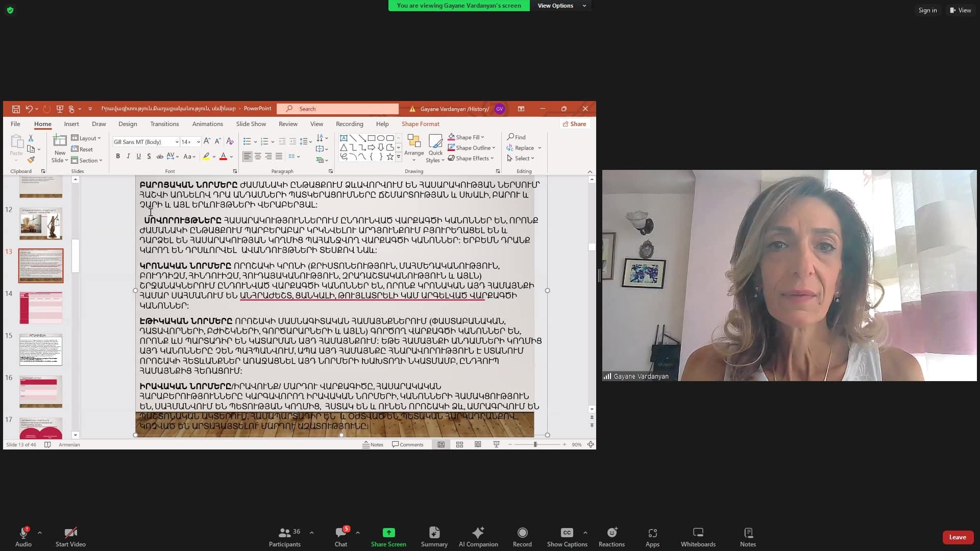
Task: Click the red Leave button
Action: [x=957, y=537]
